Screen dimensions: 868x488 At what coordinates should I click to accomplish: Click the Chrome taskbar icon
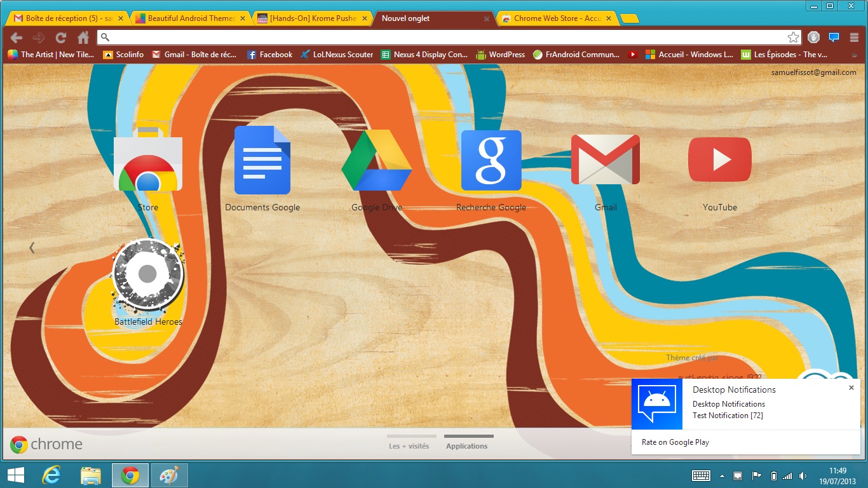pyautogui.click(x=130, y=475)
